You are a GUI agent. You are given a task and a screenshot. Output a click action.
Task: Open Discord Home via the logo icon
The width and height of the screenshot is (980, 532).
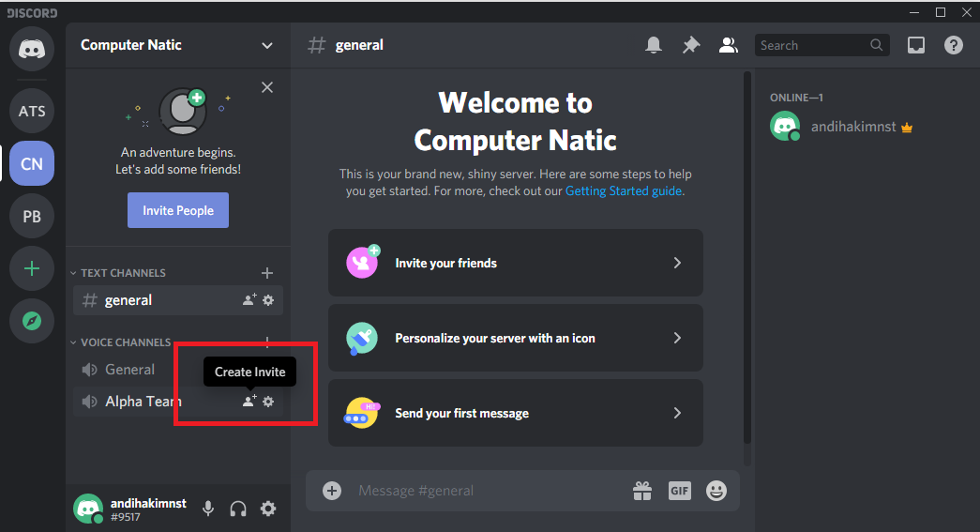[x=32, y=49]
